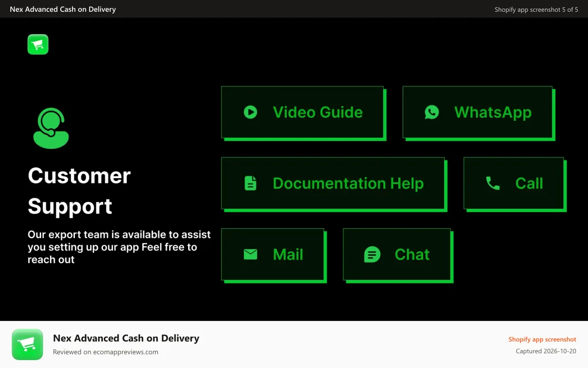Click the 'Our export team is available' description
This screenshot has width=588, height=368.
point(119,247)
